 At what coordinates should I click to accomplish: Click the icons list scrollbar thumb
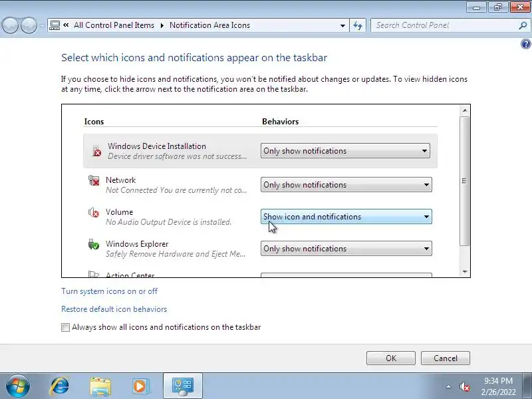[465, 181]
